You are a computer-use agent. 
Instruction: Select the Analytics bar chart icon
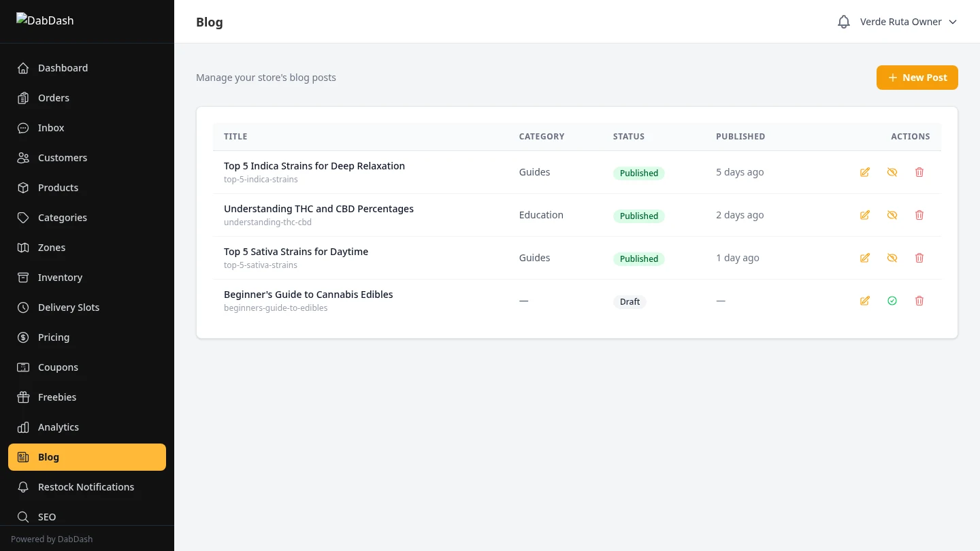(x=22, y=427)
